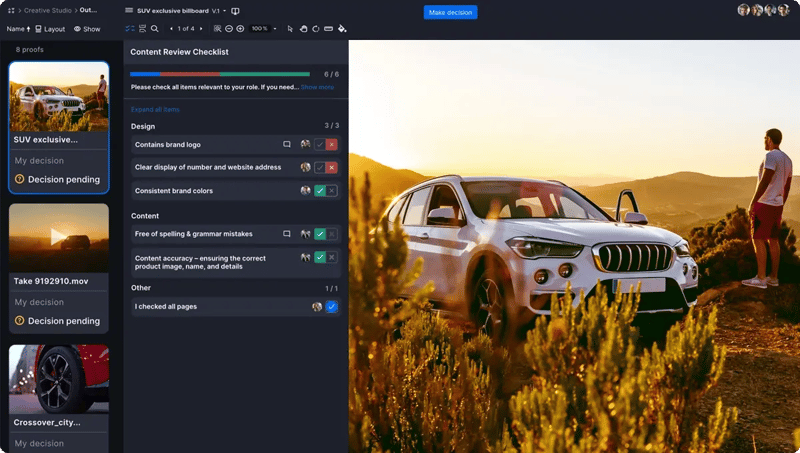
Task: Open the dashboard grid icon in breadcrumb
Action: coord(11,10)
